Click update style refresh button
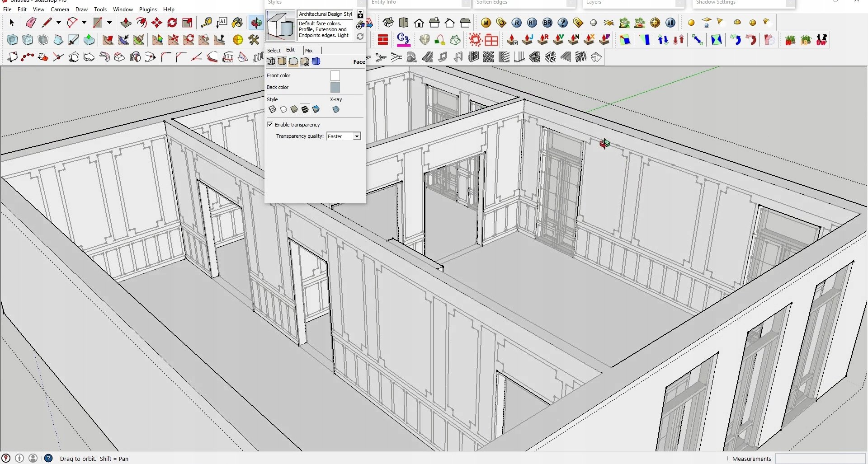Viewport: 868px width, 464px height. click(360, 37)
